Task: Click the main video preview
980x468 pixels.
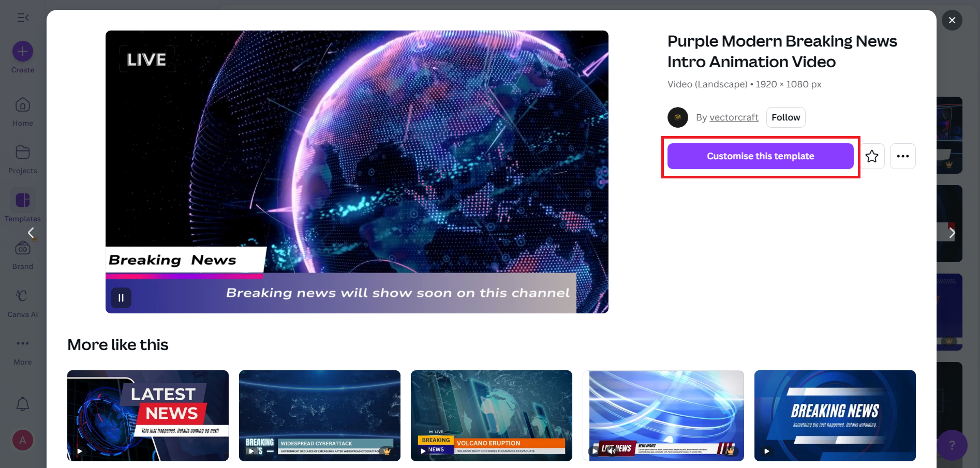Action: click(357, 172)
